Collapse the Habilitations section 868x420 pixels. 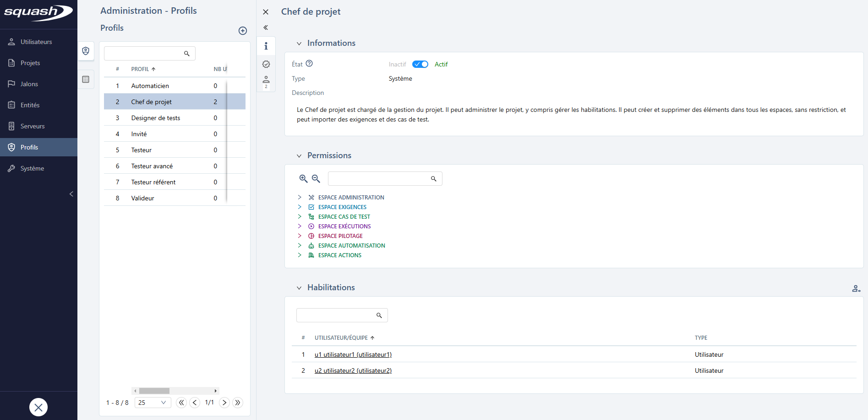click(299, 288)
